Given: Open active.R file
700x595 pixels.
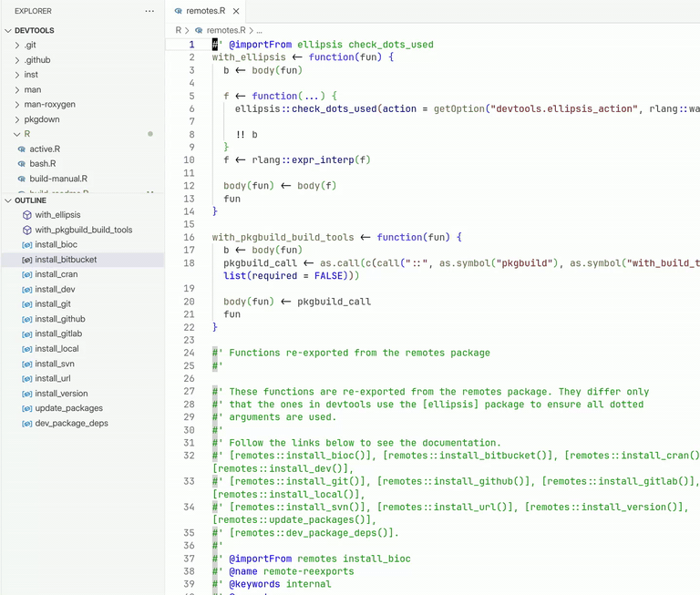Looking at the screenshot, I should 45,149.
